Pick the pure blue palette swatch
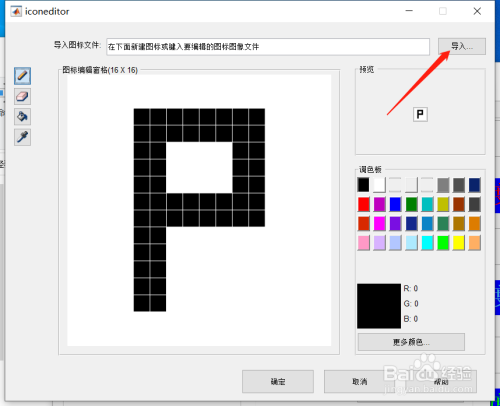The width and height of the screenshot is (500, 406). pyautogui.click(x=395, y=204)
